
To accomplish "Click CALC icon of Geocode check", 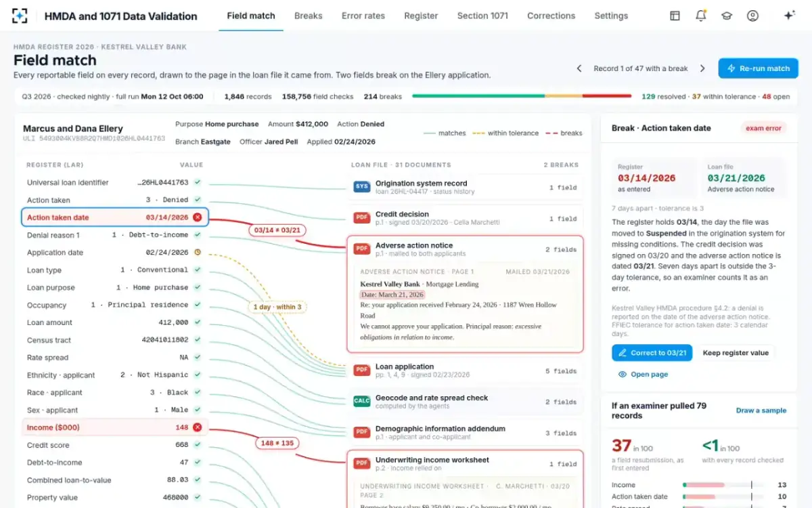I will (x=361, y=402).
